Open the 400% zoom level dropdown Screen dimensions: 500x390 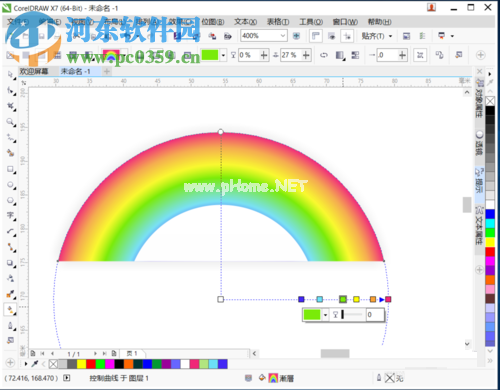(283, 35)
